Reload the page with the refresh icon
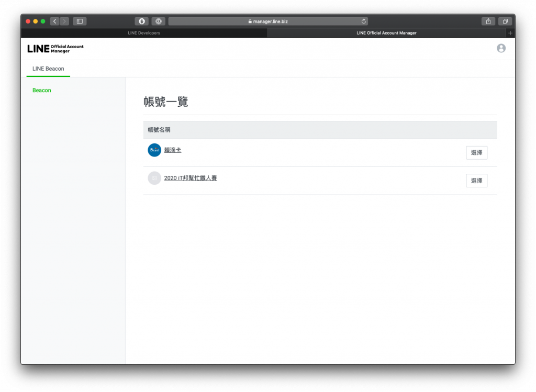536x392 pixels. click(364, 21)
